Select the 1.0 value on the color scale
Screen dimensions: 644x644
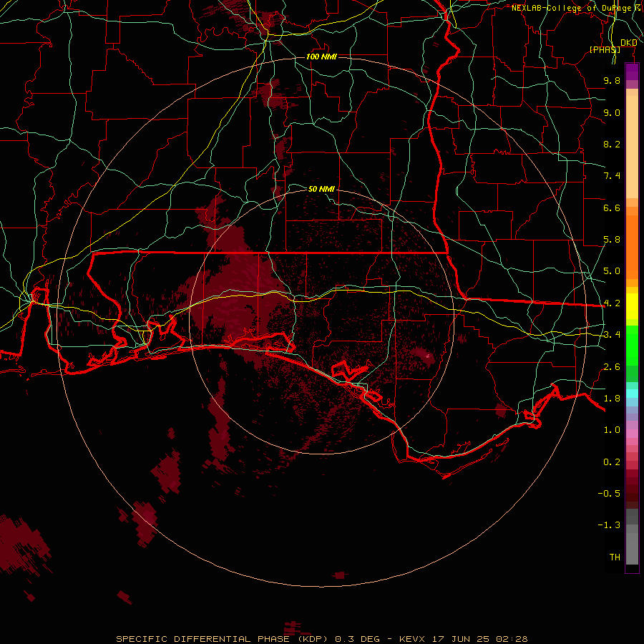point(612,430)
